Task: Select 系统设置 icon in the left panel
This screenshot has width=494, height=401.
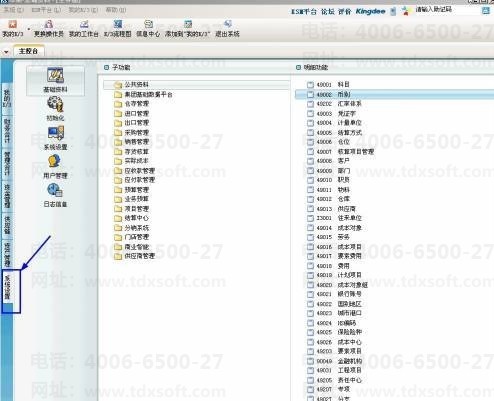Action: (x=55, y=137)
